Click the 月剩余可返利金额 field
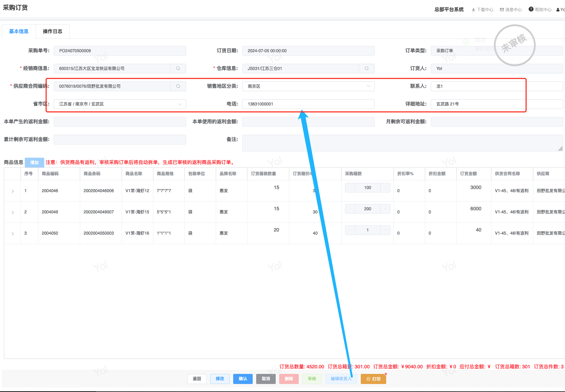 point(497,122)
